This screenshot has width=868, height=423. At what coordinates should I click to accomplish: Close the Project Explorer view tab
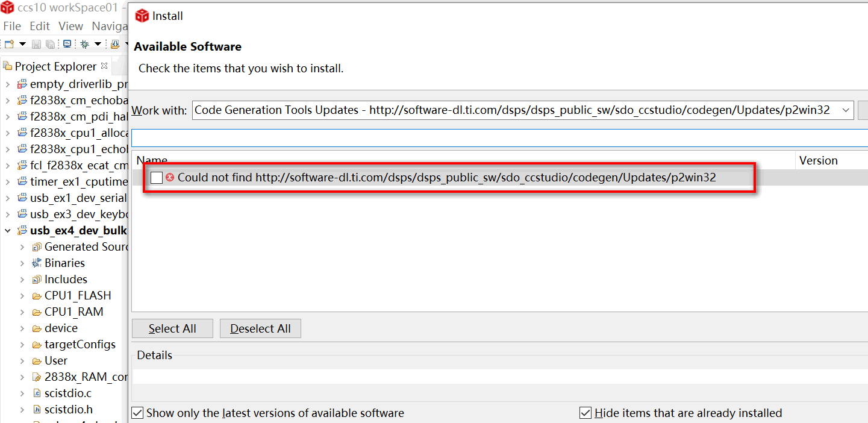[104, 66]
